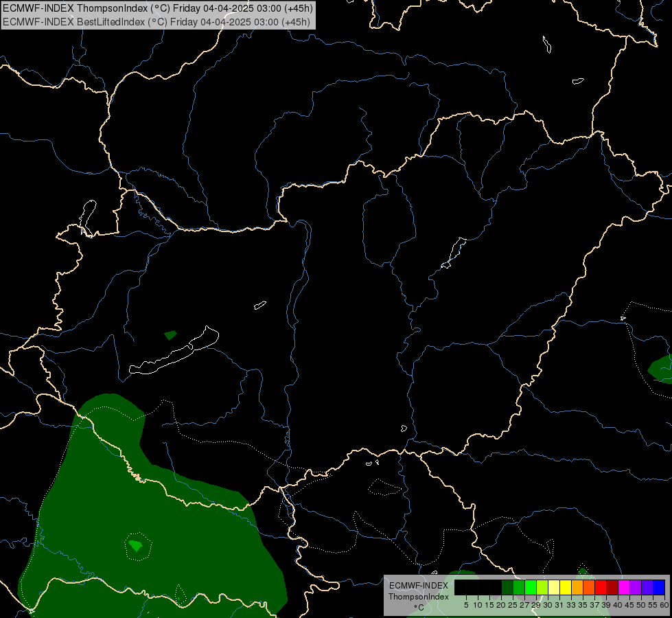Click legend tick value '60'
Viewport: 672px width, 618px height.
coord(664,605)
